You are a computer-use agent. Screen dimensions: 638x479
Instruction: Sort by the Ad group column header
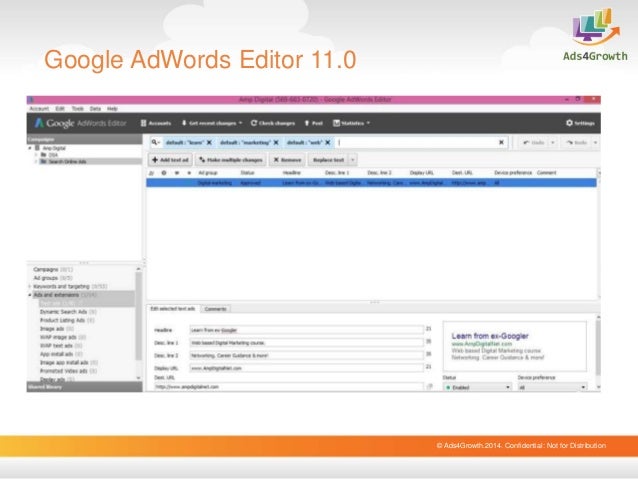(208, 173)
